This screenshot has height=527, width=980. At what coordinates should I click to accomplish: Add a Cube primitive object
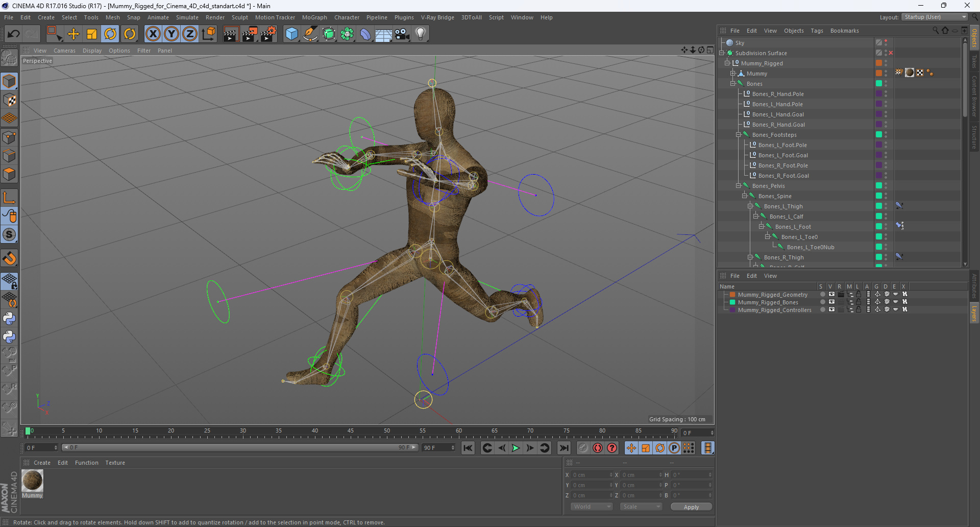pyautogui.click(x=291, y=34)
